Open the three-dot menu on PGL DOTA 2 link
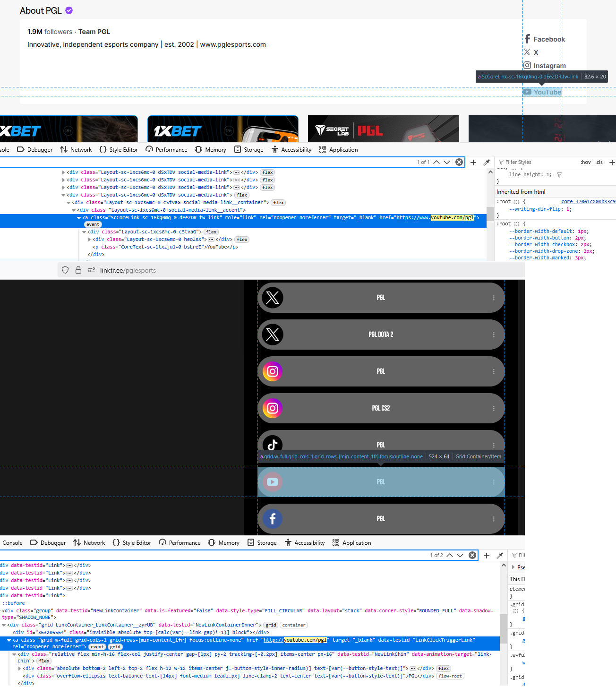The height and width of the screenshot is (687, 616). [x=494, y=335]
